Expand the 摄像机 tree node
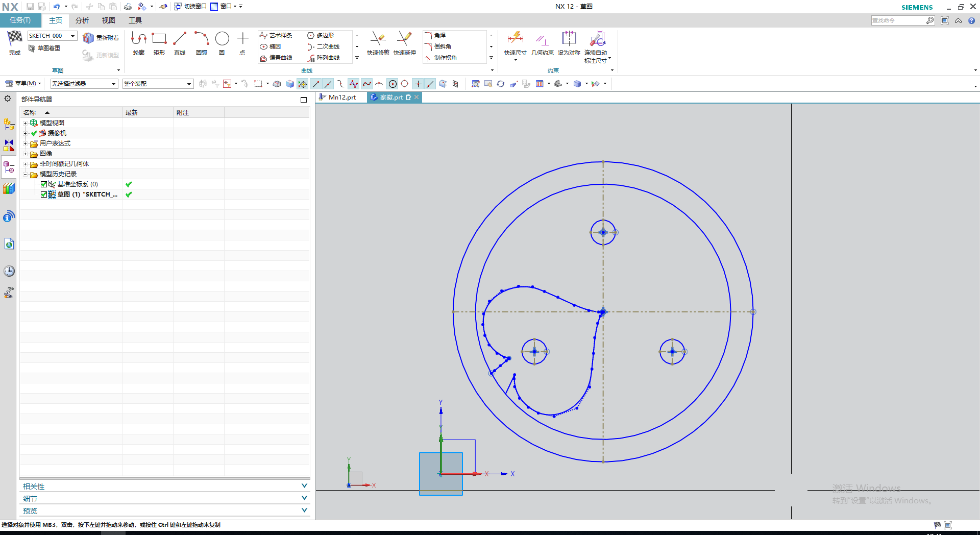This screenshot has width=980, height=535. point(25,133)
